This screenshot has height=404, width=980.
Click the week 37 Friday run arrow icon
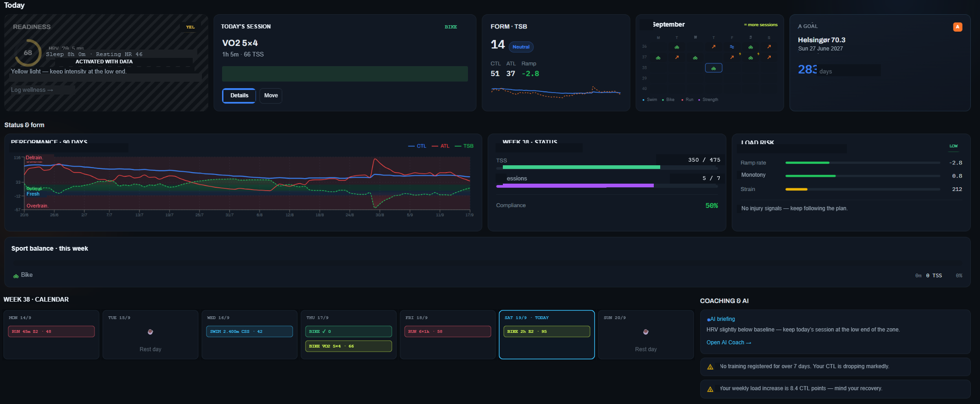click(x=732, y=57)
